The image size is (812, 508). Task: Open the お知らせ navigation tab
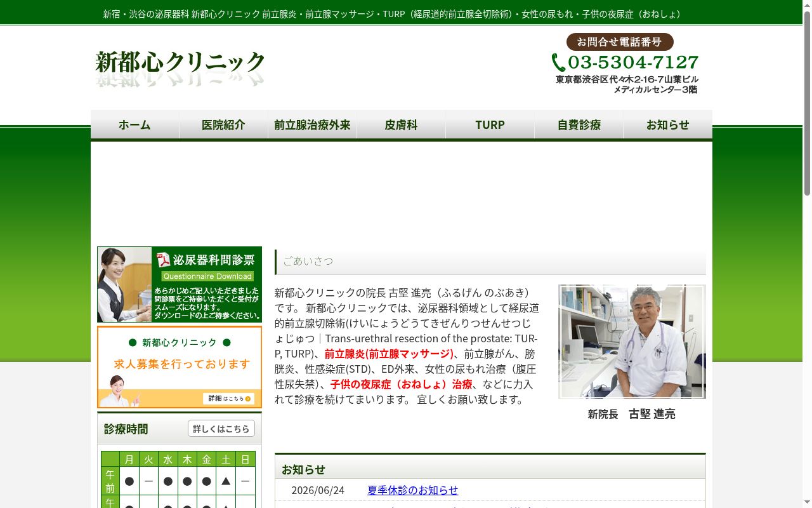[667, 125]
